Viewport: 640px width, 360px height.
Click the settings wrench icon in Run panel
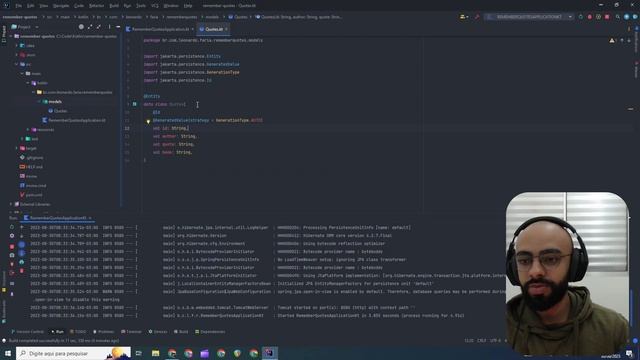click(12, 236)
